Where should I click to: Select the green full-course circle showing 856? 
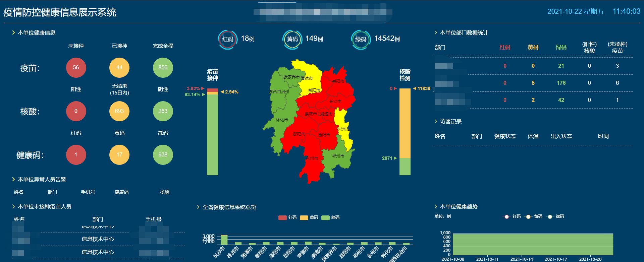(x=163, y=67)
